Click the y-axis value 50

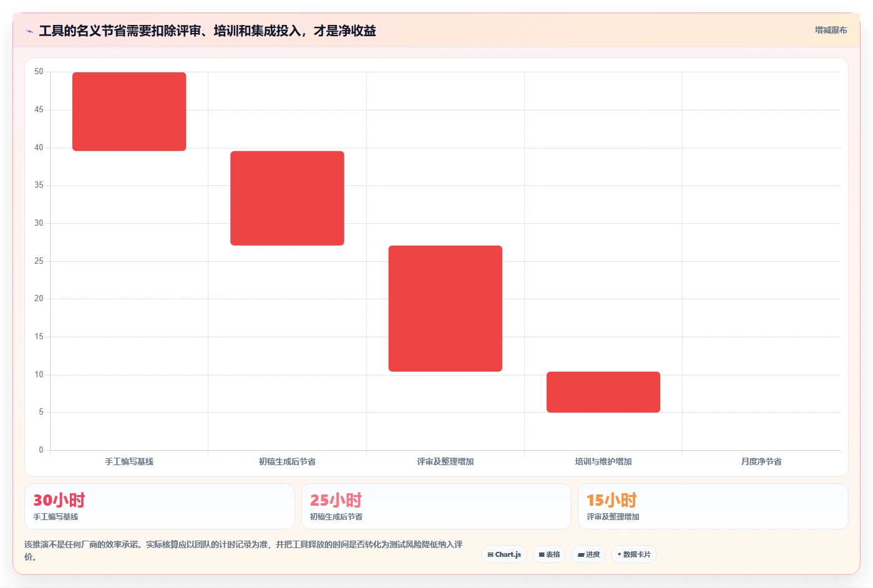(x=39, y=72)
